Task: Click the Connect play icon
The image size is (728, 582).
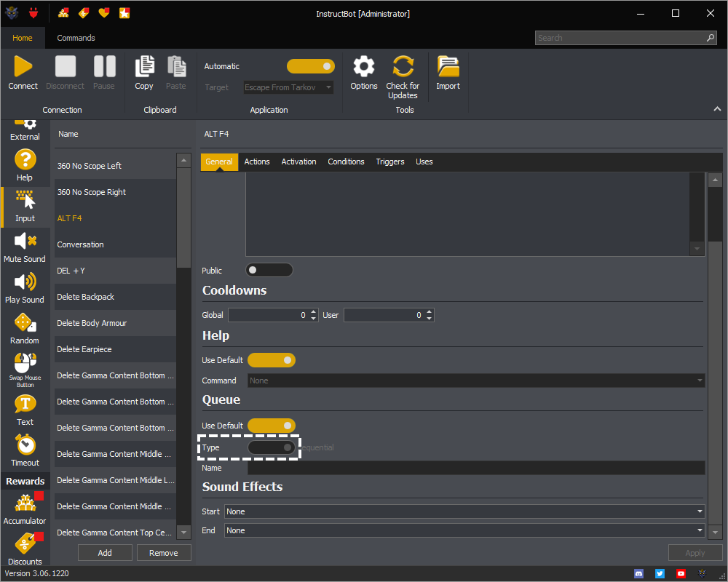Action: pyautogui.click(x=23, y=66)
